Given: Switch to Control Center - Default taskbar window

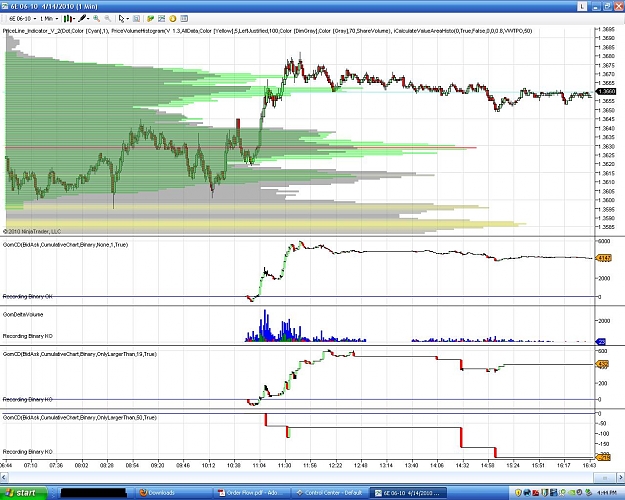Looking at the screenshot, I should [329, 493].
